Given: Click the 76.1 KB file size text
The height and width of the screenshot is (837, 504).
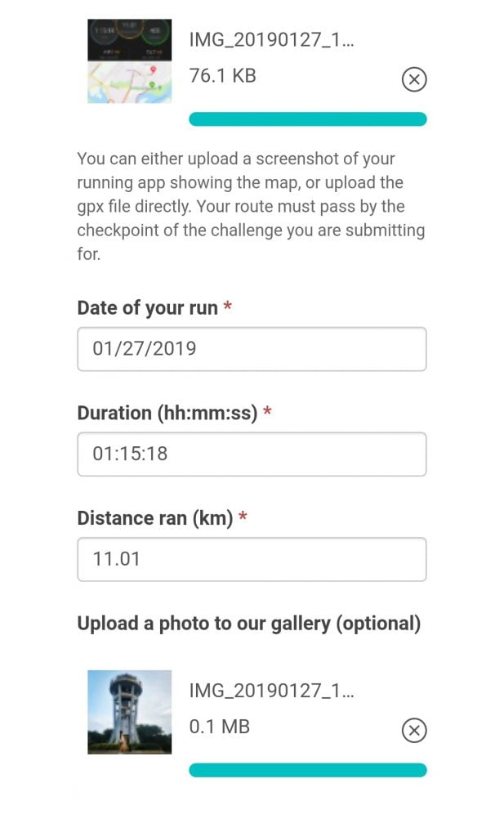Looking at the screenshot, I should tap(222, 76).
